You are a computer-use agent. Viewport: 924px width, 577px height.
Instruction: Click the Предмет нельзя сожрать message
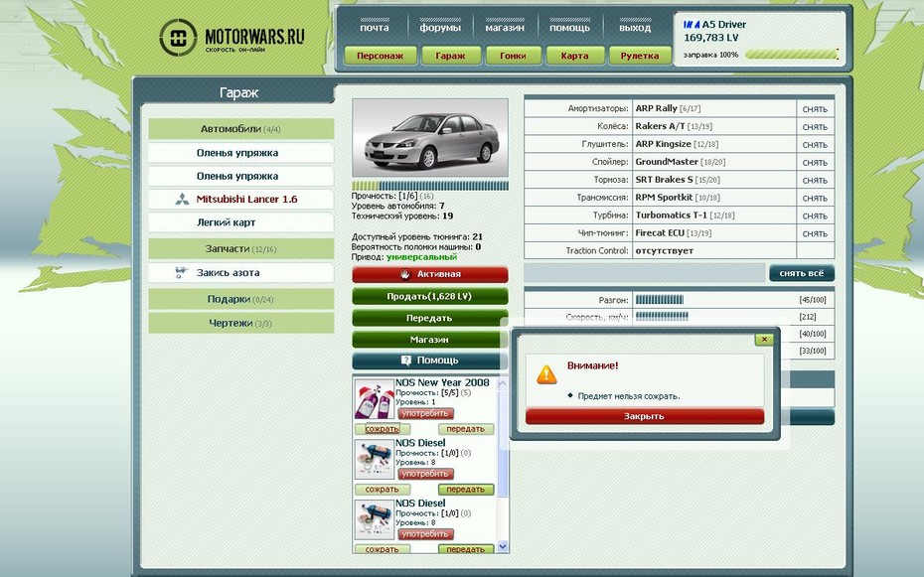(x=629, y=396)
